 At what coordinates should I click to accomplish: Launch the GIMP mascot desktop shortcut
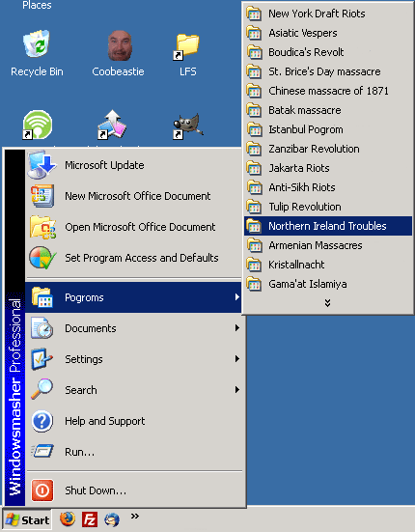188,126
